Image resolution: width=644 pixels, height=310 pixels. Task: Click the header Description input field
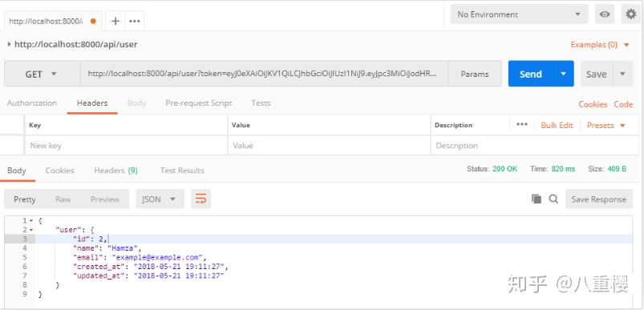pyautogui.click(x=535, y=146)
